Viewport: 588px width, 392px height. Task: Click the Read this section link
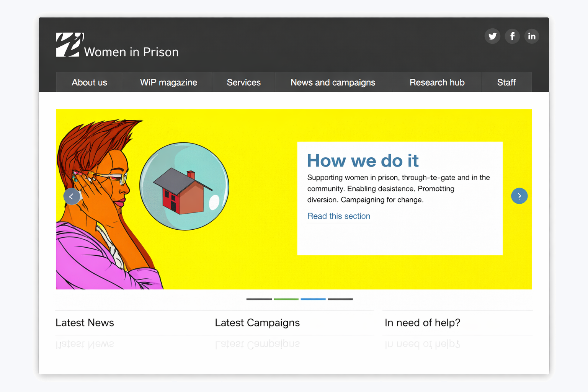point(339,216)
